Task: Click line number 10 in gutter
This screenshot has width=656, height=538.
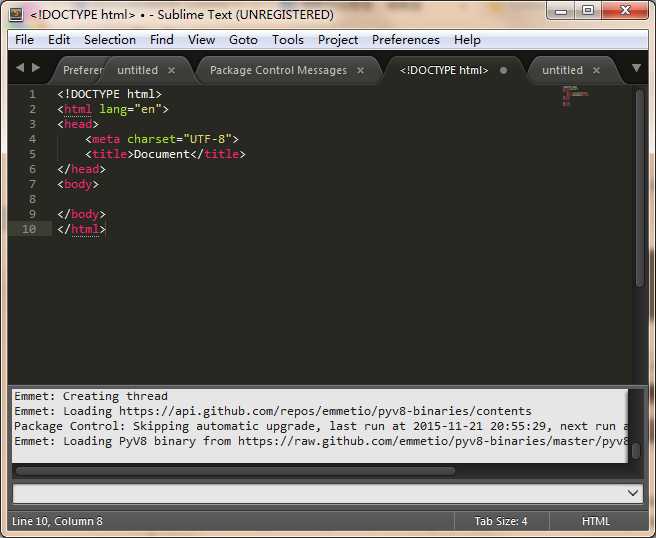Action: coord(29,229)
